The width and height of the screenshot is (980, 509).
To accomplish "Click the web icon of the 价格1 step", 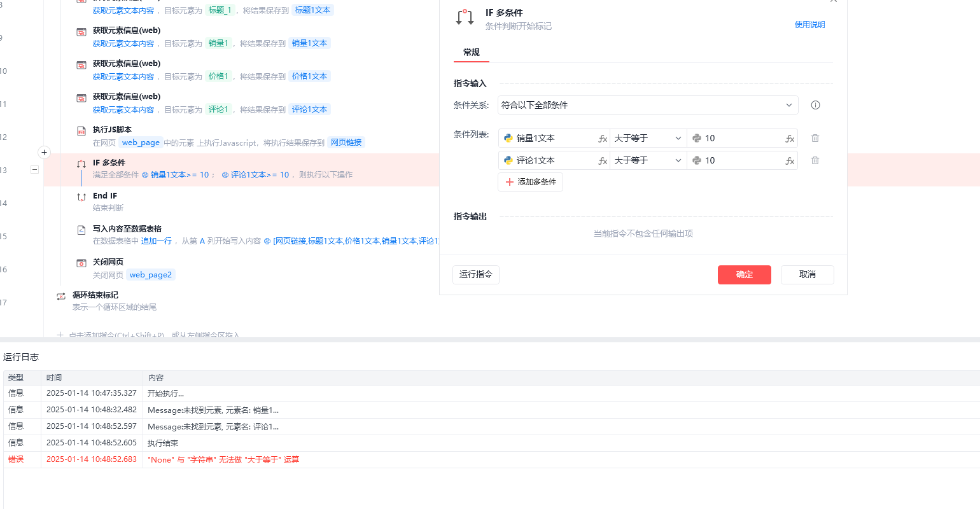I will 81,65.
